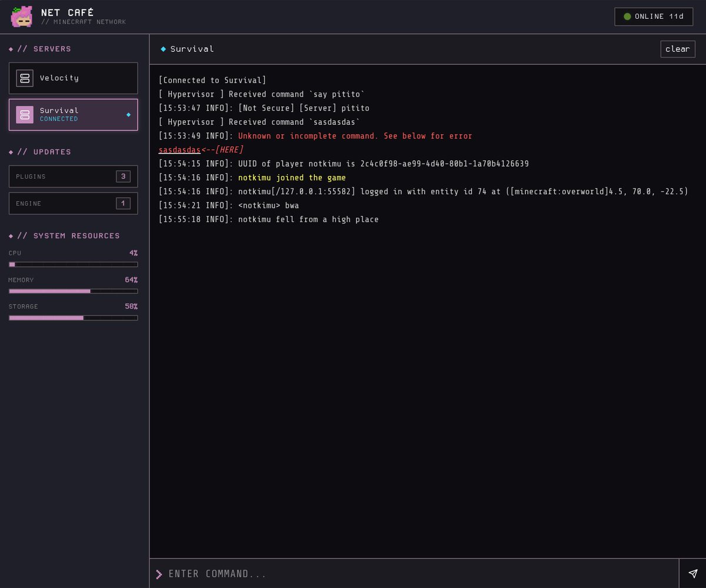This screenshot has height=588, width=706.
Task: Click the '<notkimu> bwa' chat line
Action: [229, 205]
